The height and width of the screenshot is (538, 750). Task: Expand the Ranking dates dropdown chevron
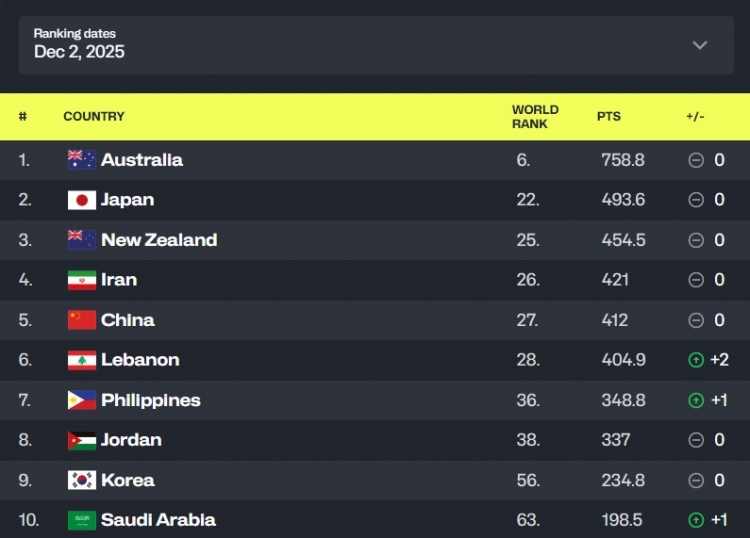[700, 45]
